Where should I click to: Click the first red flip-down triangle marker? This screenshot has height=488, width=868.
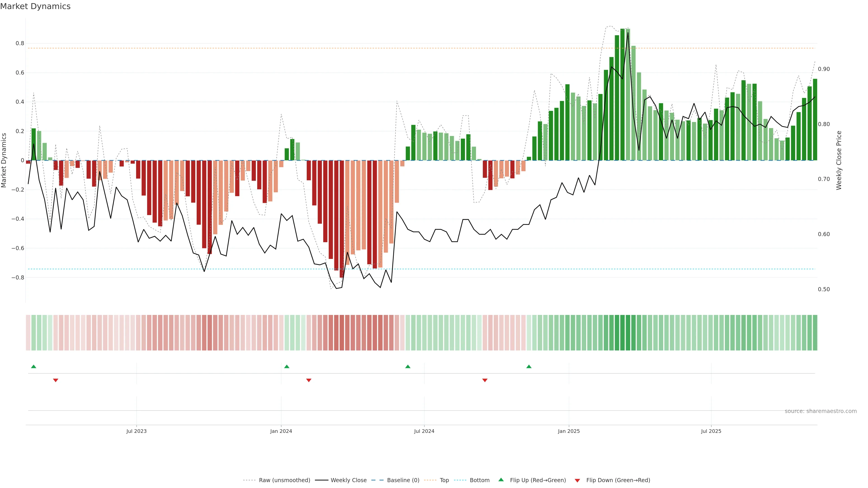pos(56,380)
